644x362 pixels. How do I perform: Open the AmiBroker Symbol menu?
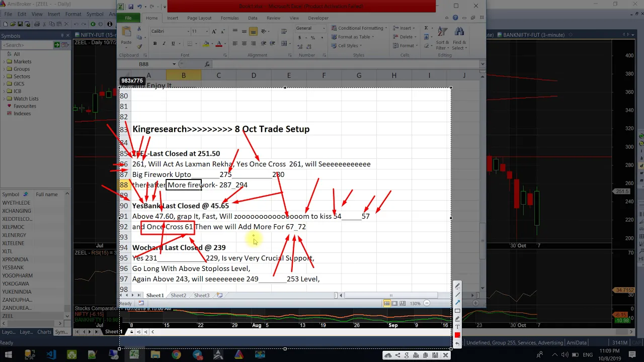point(95,14)
